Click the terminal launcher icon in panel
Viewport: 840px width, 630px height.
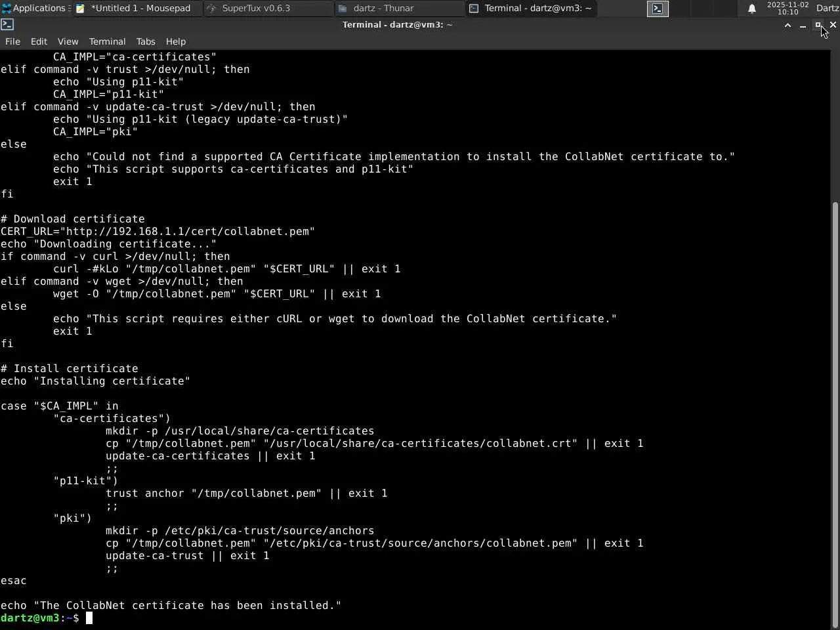(658, 9)
